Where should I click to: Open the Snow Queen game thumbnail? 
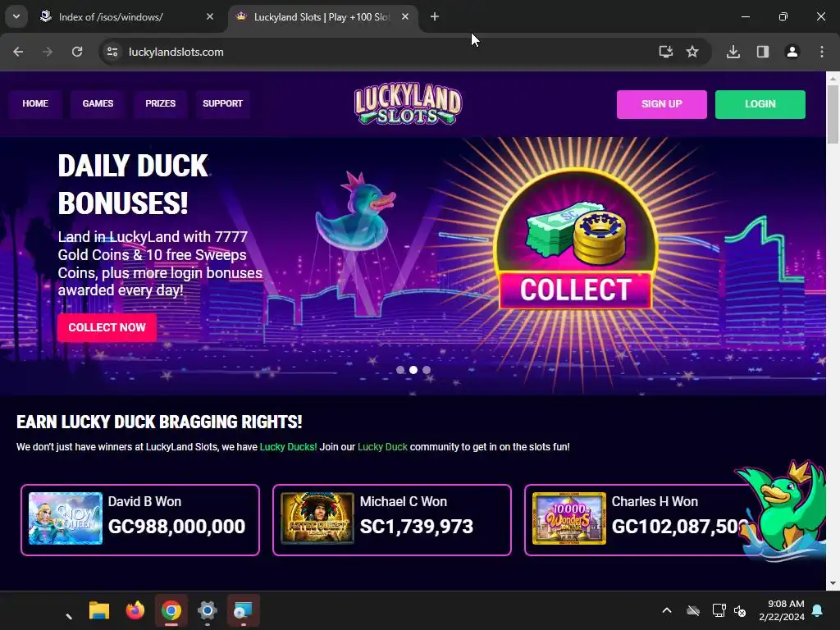coord(66,518)
